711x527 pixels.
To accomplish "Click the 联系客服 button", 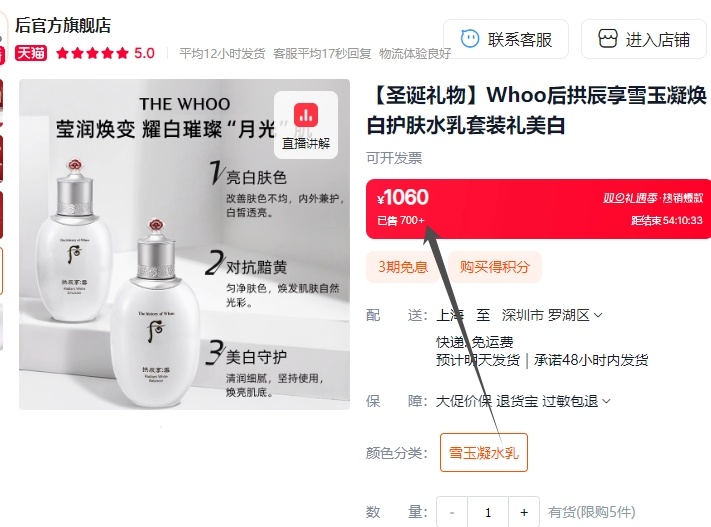I will click(x=506, y=39).
